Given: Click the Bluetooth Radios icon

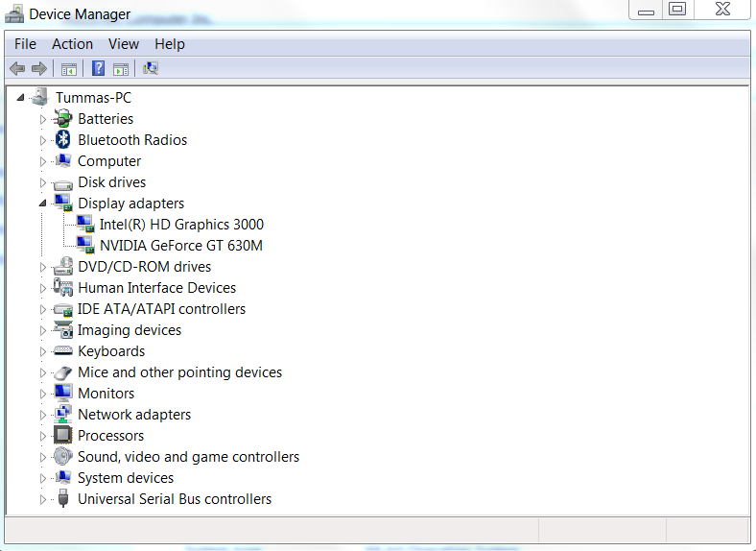Looking at the screenshot, I should click(62, 140).
